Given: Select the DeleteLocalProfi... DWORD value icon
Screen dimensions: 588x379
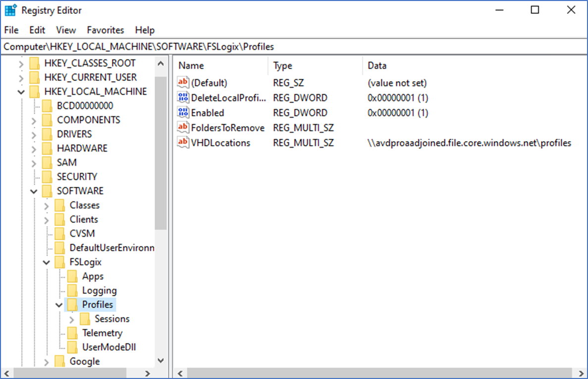Looking at the screenshot, I should [183, 98].
